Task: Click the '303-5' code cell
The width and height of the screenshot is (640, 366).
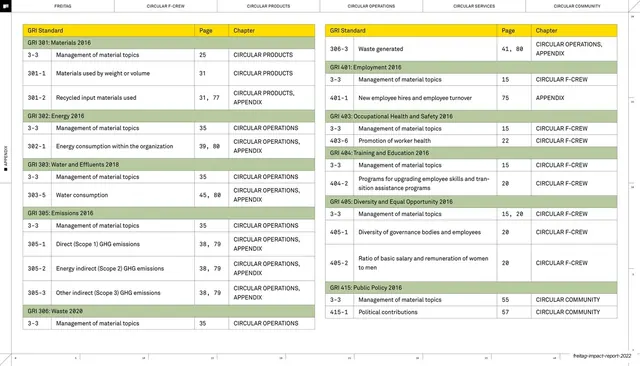Action: point(37,195)
